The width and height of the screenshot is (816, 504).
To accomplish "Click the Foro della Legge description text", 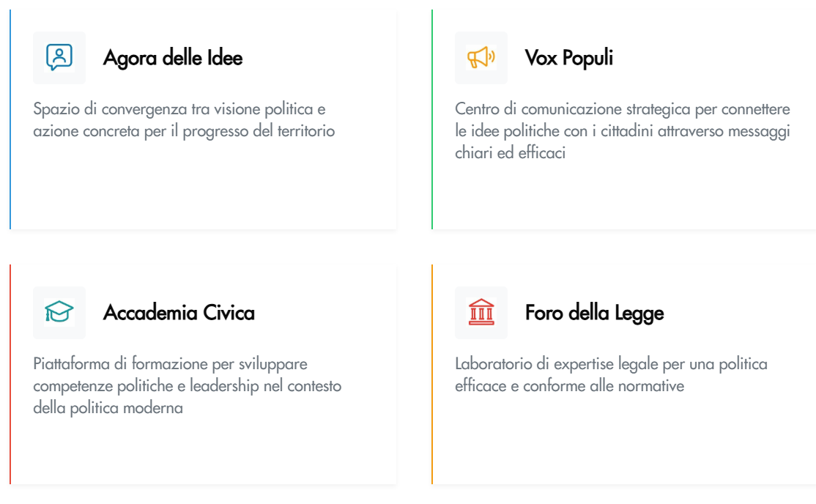I will [611, 374].
